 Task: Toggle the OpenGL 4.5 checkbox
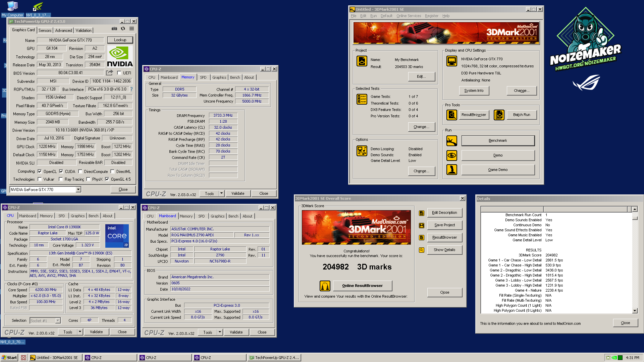click(107, 179)
